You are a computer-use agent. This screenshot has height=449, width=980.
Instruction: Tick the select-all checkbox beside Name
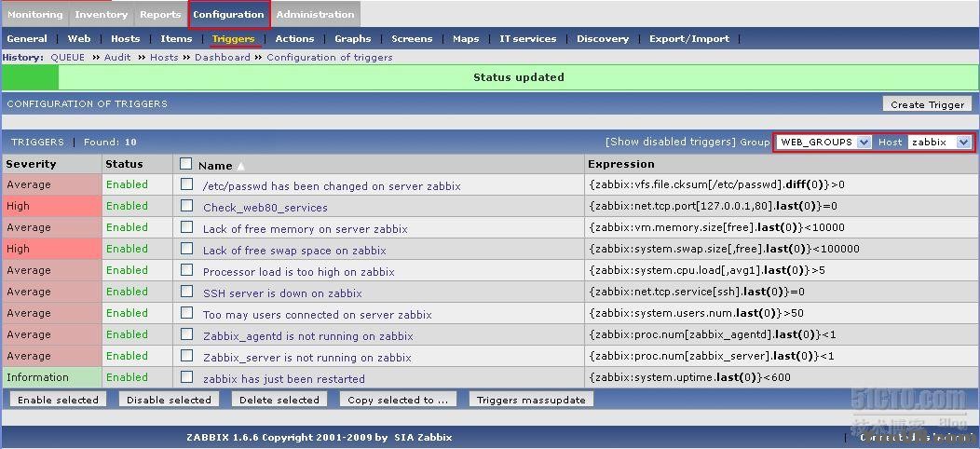coord(185,164)
